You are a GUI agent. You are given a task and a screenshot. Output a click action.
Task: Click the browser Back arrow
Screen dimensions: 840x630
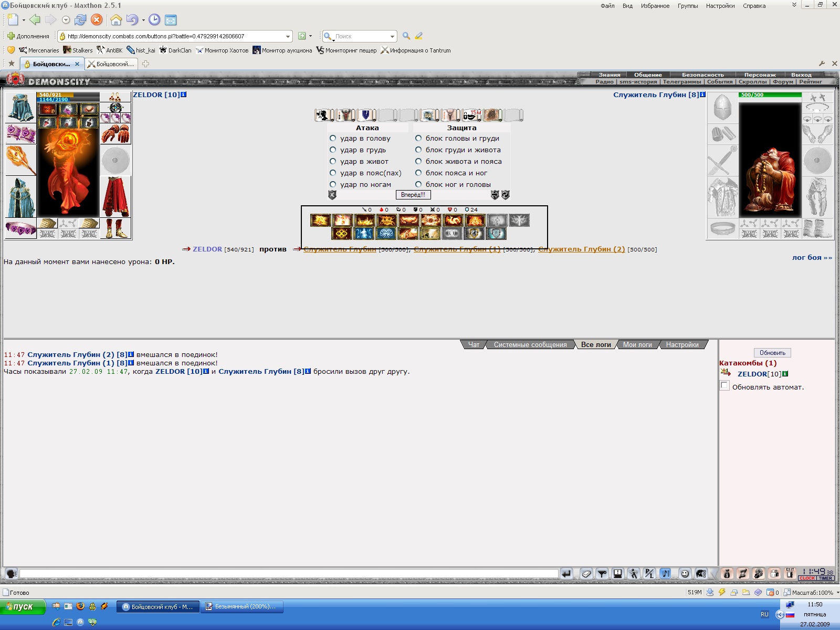pos(35,20)
